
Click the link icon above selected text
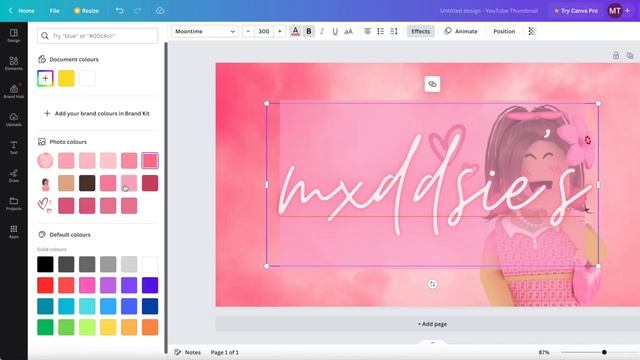432,84
